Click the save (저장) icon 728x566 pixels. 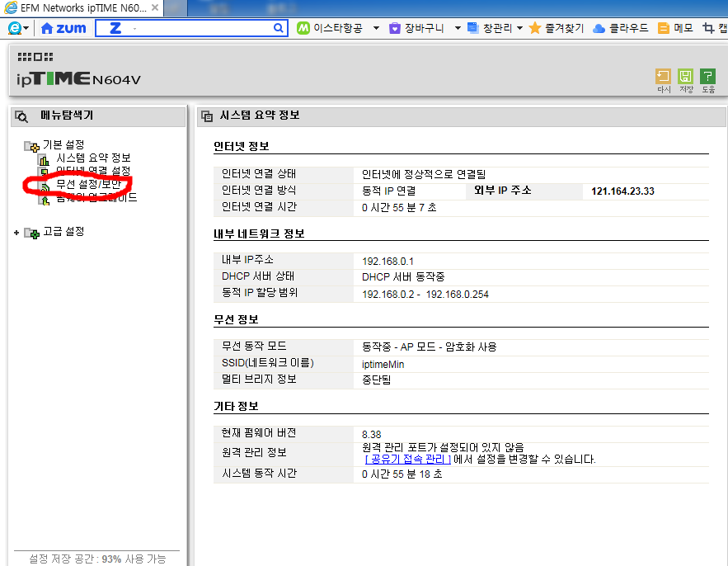point(685,76)
